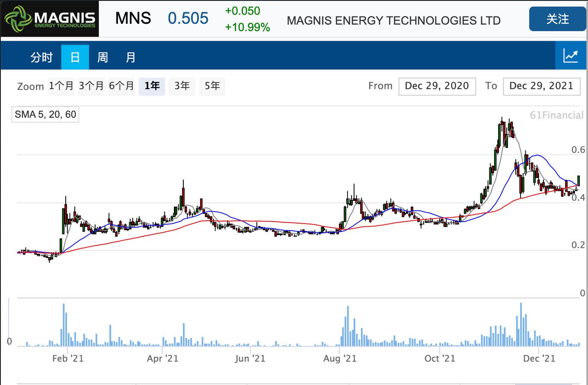
Task: Select the 1年 zoom range
Action: pos(152,86)
